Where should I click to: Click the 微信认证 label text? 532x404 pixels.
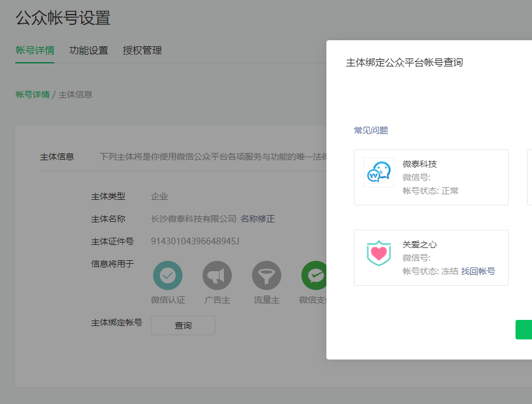[168, 300]
